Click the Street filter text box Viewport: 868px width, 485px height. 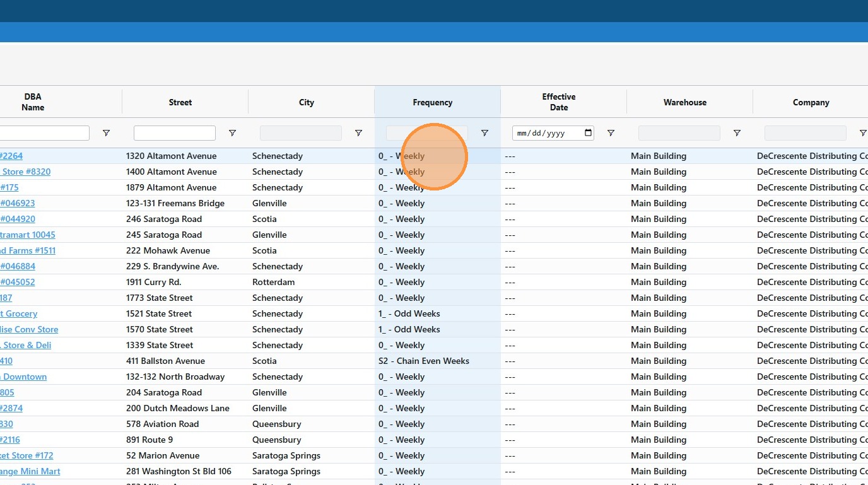174,133
